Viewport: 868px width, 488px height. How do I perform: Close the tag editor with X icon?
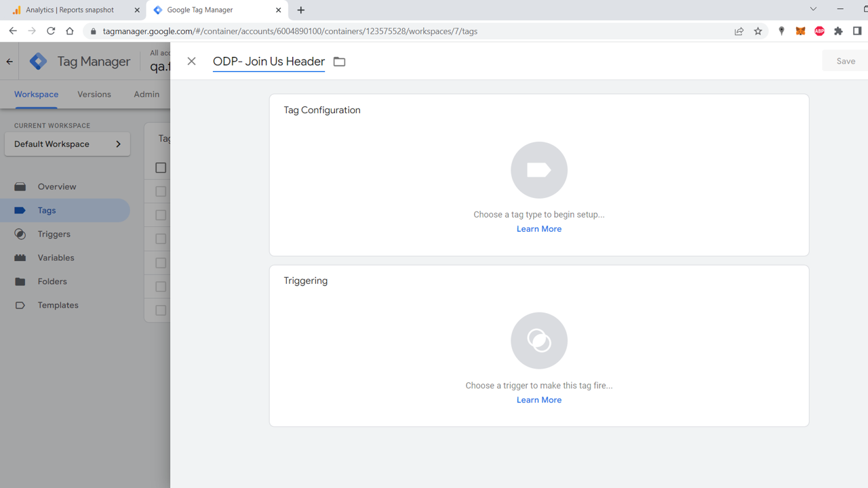pos(191,61)
